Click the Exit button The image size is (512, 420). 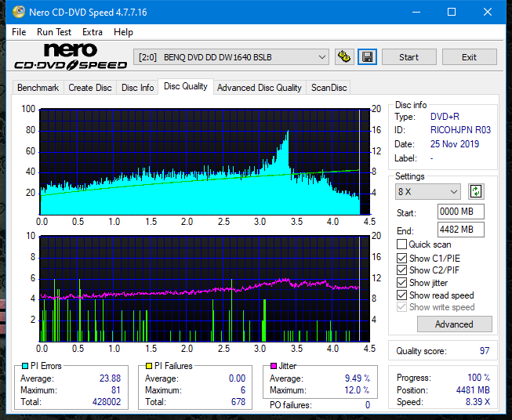pyautogui.click(x=469, y=57)
